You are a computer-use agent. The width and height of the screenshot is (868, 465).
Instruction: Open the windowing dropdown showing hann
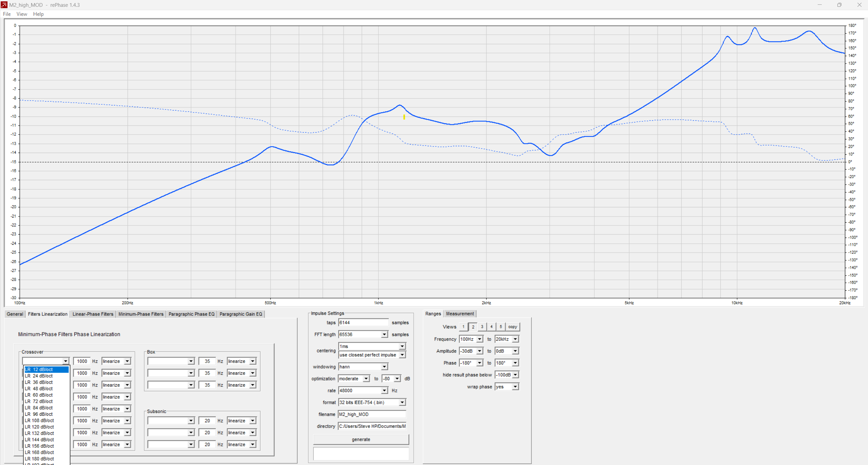coord(384,366)
